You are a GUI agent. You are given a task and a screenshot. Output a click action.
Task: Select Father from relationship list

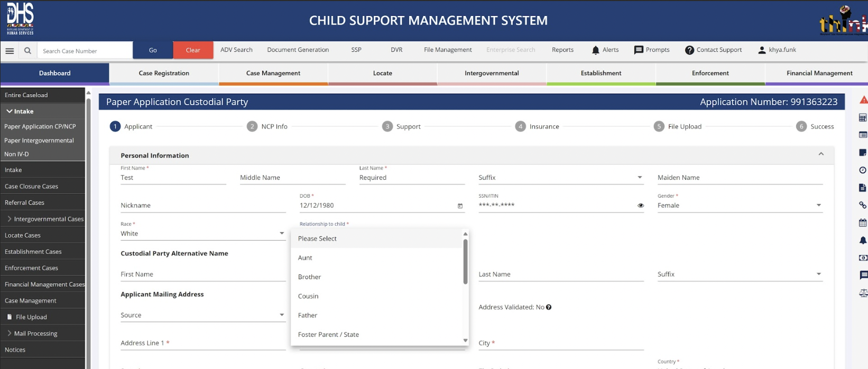click(x=376, y=316)
